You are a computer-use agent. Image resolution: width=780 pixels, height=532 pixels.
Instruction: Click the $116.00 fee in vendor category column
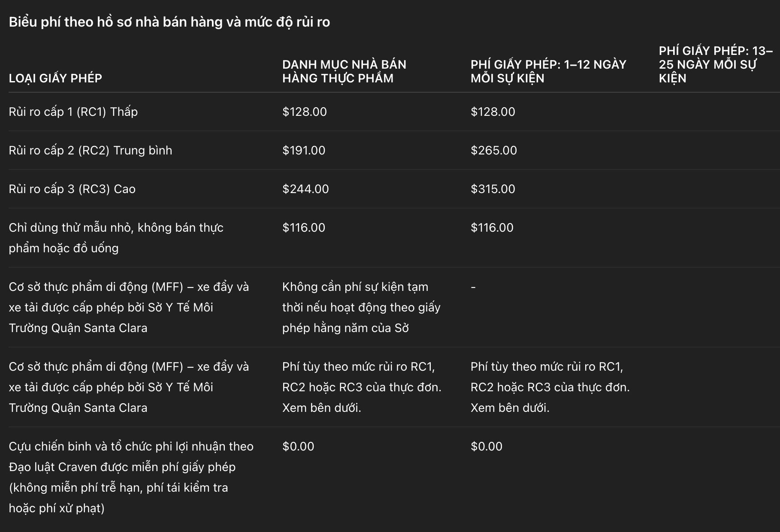pyautogui.click(x=304, y=227)
